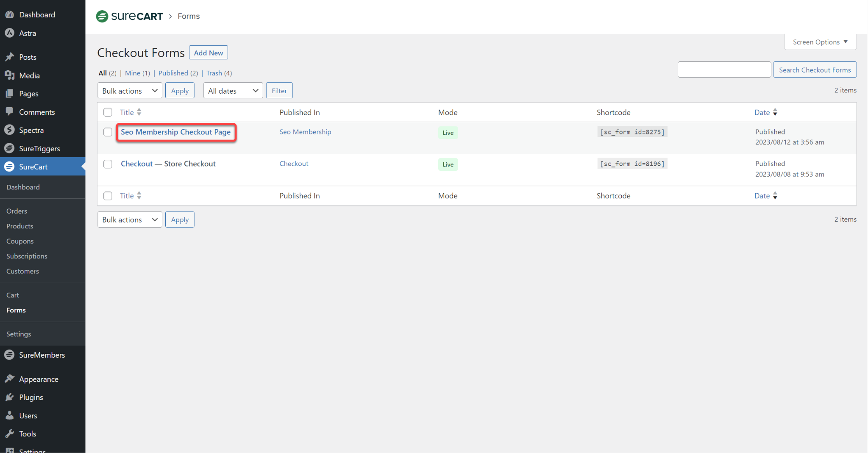Sort forms by the Date column header

click(x=762, y=112)
